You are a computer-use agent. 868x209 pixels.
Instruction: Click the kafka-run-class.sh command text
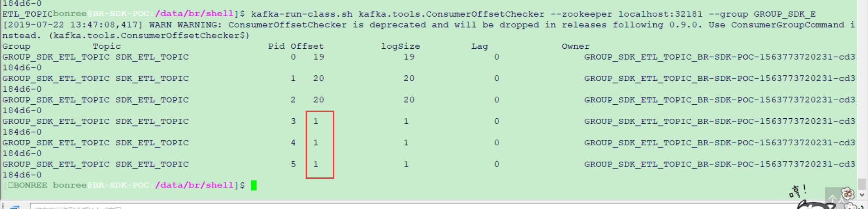point(302,14)
